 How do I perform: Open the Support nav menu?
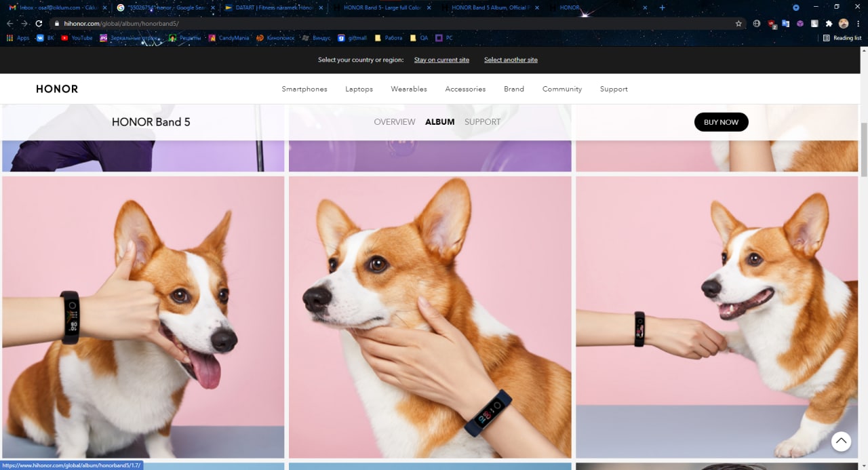[614, 89]
